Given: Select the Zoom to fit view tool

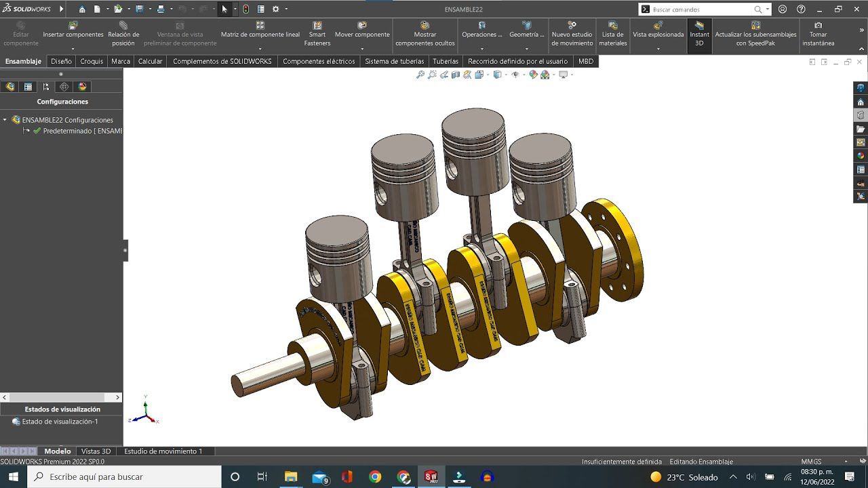Looking at the screenshot, I should coord(420,75).
